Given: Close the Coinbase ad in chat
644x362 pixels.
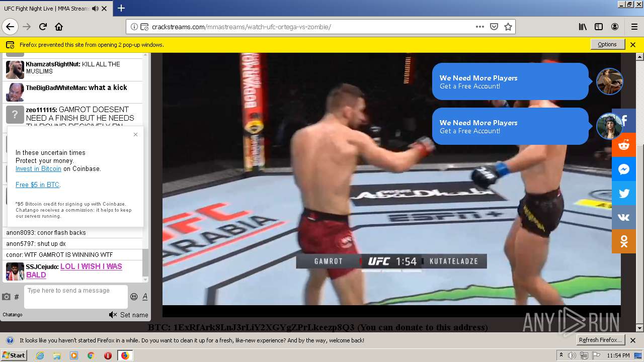Looking at the screenshot, I should tap(135, 134).
